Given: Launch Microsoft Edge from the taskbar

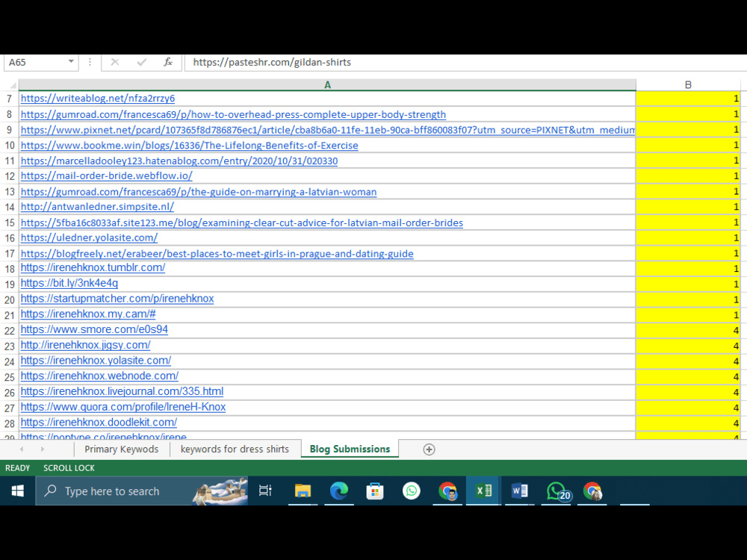Looking at the screenshot, I should point(338,491).
